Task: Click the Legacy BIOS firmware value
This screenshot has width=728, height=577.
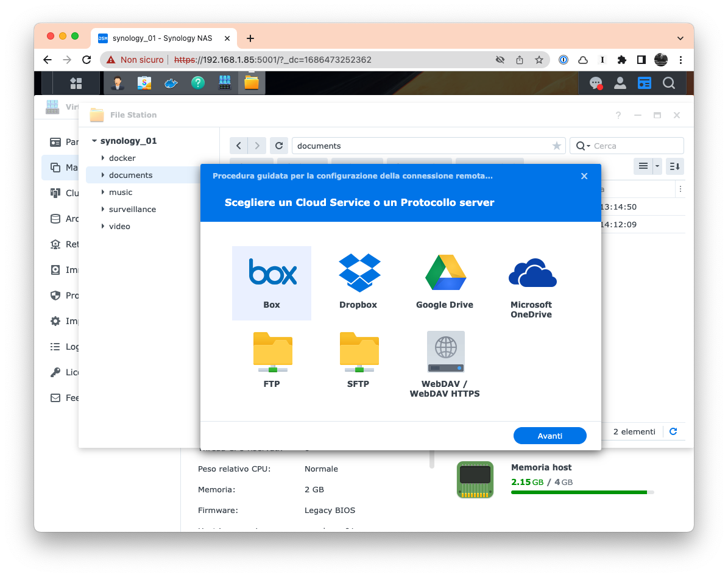Action: 330,510
